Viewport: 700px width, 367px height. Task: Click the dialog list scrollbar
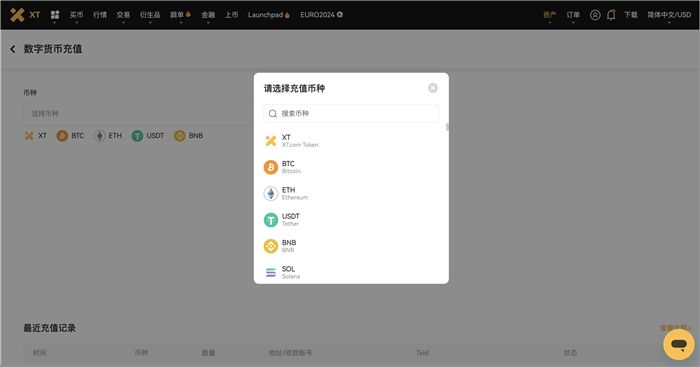pos(447,127)
